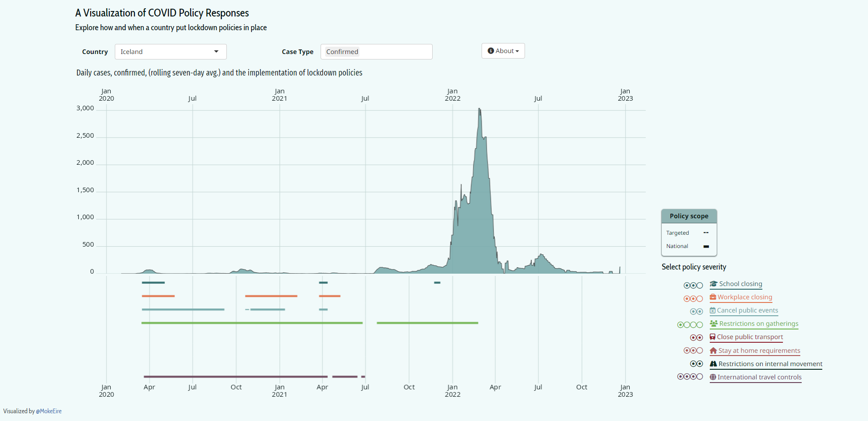The width and height of the screenshot is (868, 421).
Task: Click the Stay at home house icon
Action: pyautogui.click(x=713, y=351)
